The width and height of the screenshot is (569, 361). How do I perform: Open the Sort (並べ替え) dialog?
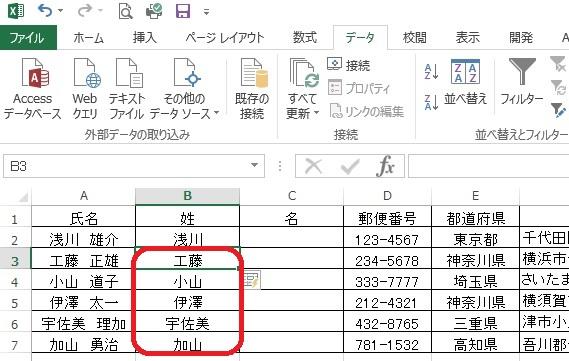point(465,83)
